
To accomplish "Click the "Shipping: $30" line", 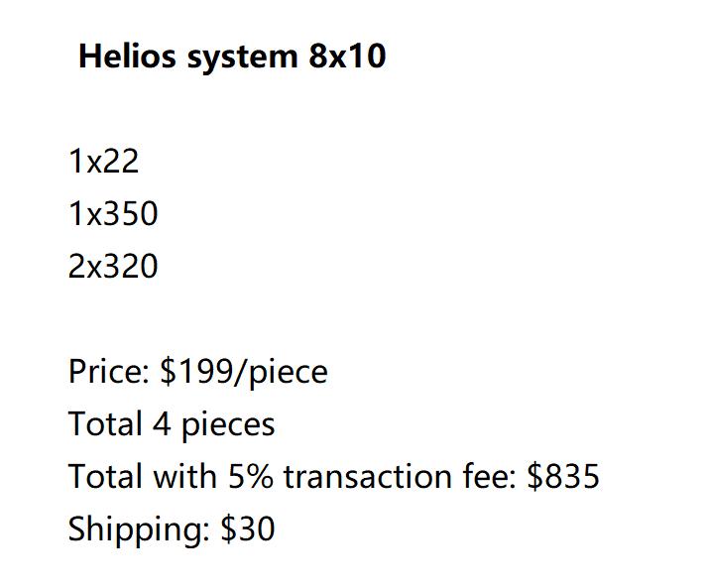I will coord(172,529).
